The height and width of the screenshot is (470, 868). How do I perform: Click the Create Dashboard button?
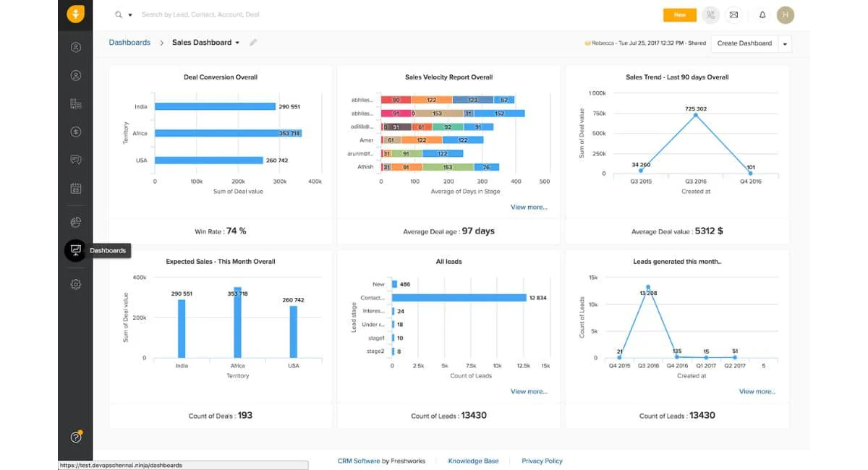tap(744, 43)
